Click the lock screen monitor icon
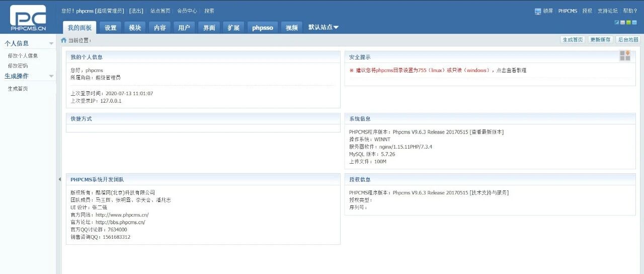The width and height of the screenshot is (644, 274). pyautogui.click(x=538, y=11)
